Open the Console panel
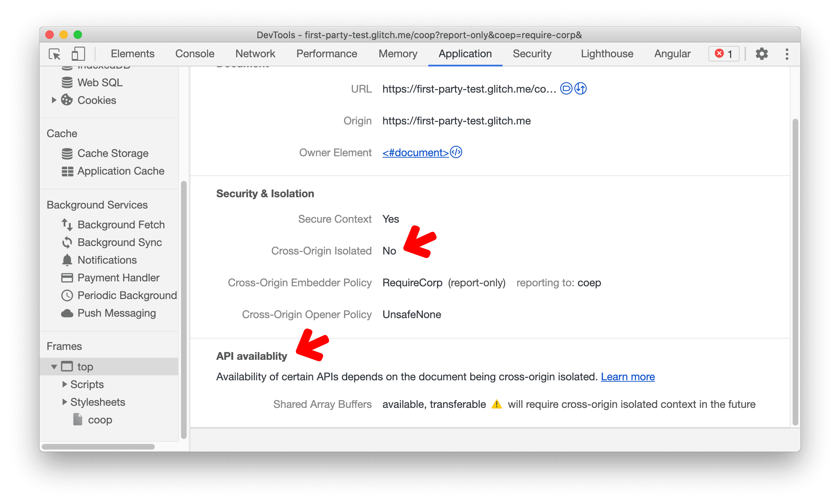This screenshot has height=504, width=840. coord(194,53)
